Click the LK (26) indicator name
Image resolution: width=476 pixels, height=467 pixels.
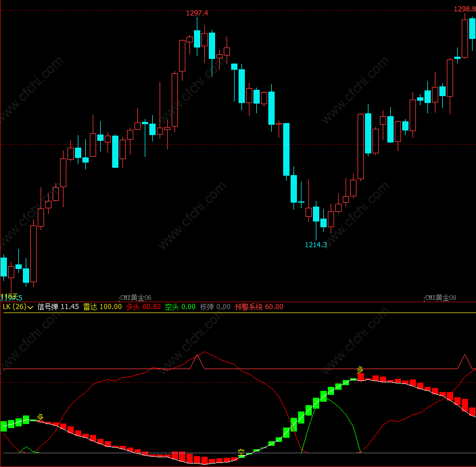coord(14,307)
